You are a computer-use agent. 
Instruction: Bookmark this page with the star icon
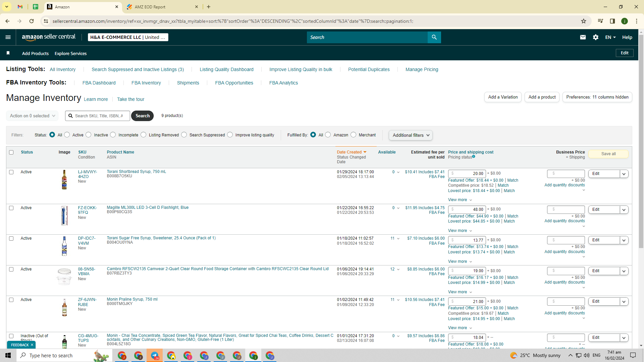pyautogui.click(x=584, y=21)
